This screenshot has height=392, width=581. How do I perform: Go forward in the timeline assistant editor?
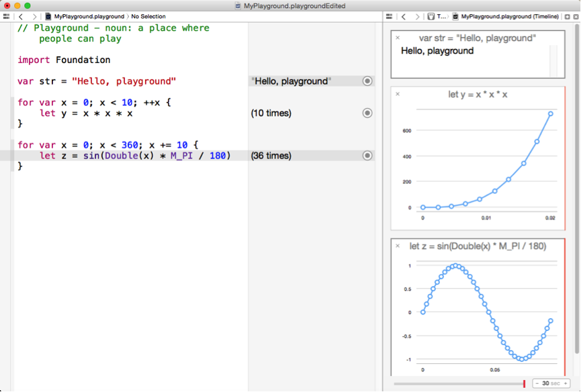point(417,16)
